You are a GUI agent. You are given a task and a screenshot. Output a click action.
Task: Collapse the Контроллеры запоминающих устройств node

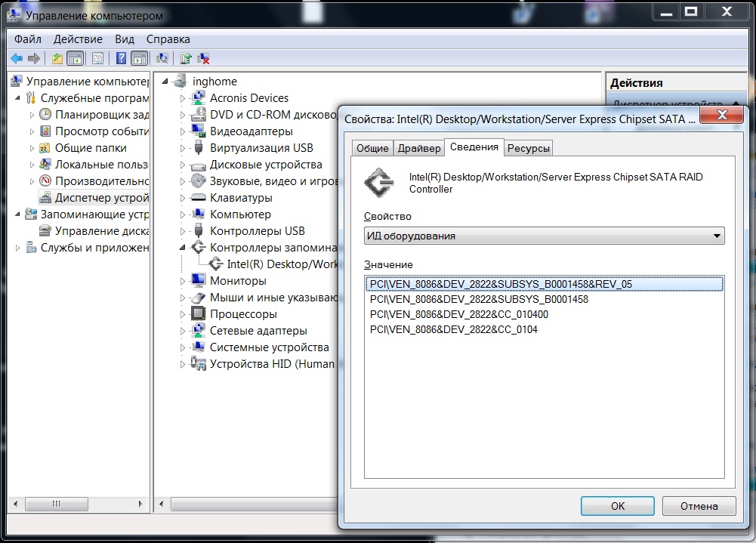pos(182,248)
